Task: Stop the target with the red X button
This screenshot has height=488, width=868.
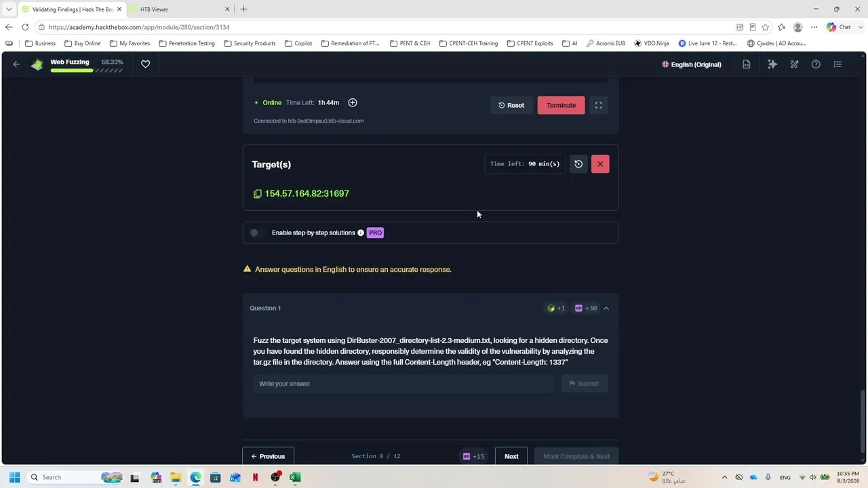Action: point(600,164)
